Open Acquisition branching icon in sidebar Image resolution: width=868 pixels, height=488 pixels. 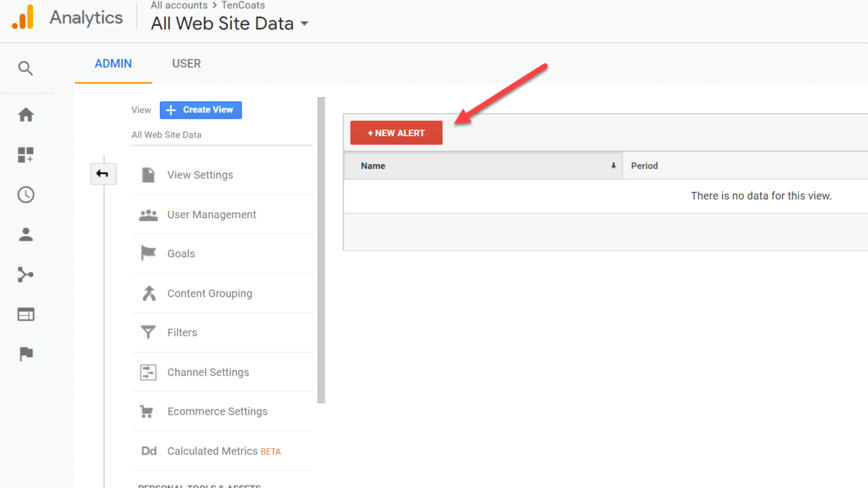coord(26,274)
